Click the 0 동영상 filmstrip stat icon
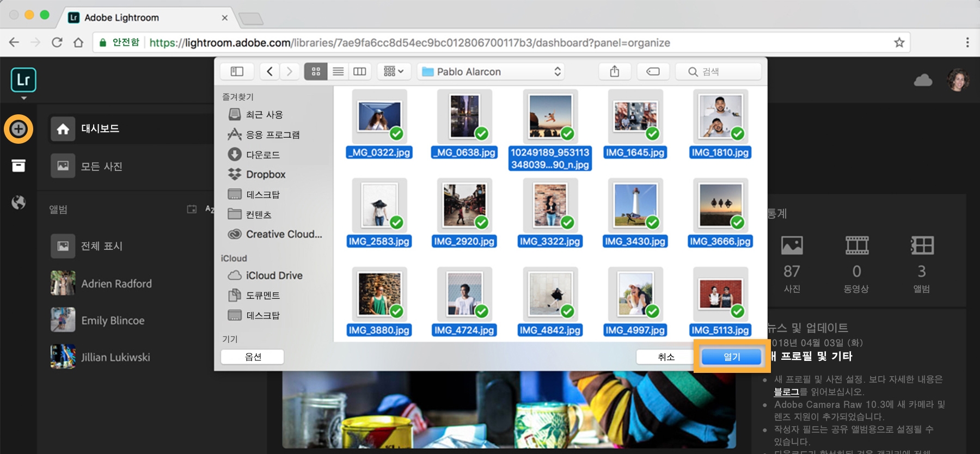This screenshot has width=980, height=454. (856, 246)
